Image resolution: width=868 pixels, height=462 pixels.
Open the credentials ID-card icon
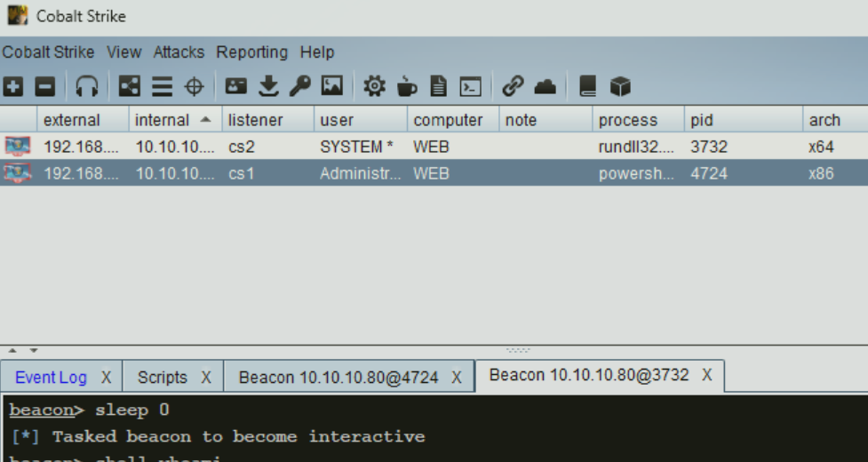[x=235, y=86]
